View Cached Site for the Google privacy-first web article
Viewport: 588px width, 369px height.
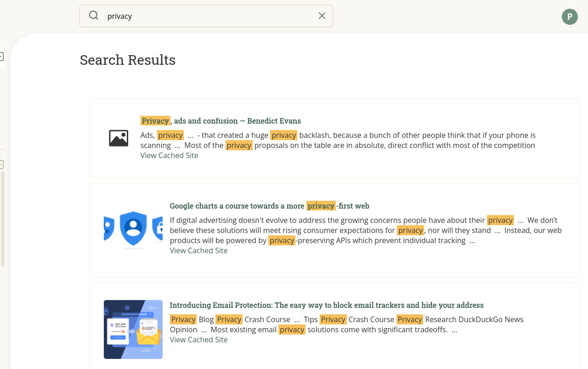[x=199, y=250]
